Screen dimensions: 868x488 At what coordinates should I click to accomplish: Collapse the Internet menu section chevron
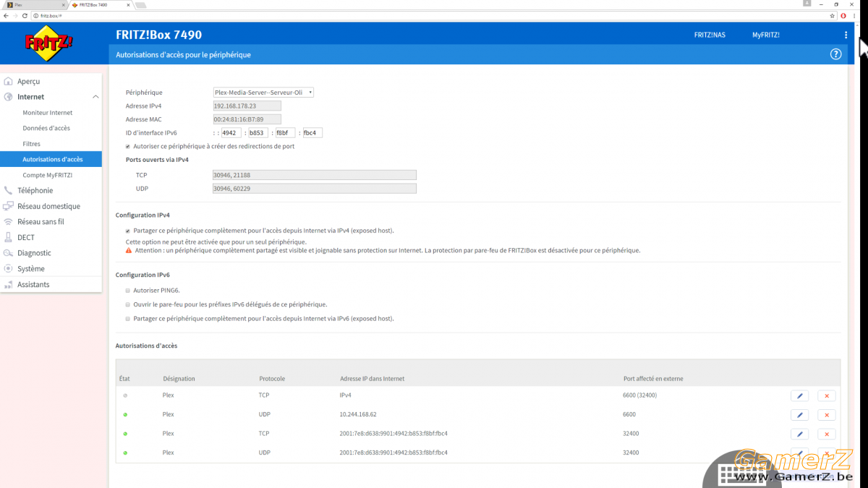click(x=95, y=97)
